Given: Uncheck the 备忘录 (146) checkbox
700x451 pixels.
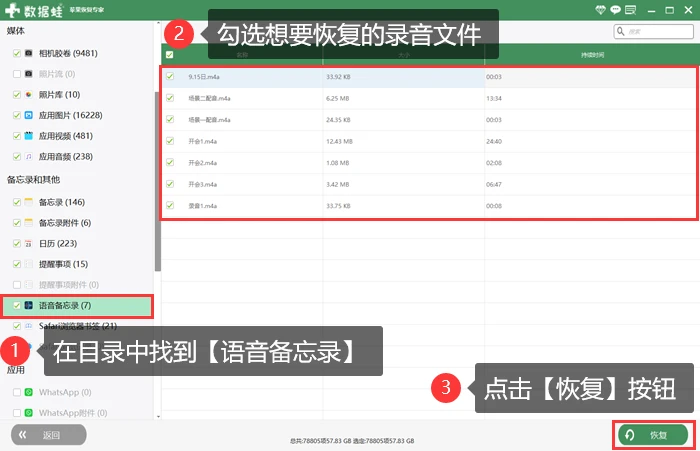Looking at the screenshot, I should [x=17, y=202].
